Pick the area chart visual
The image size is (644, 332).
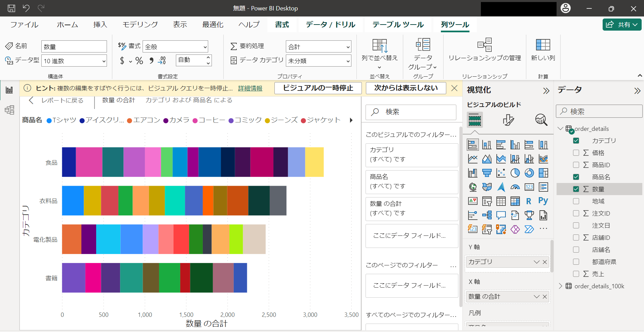[487, 159]
